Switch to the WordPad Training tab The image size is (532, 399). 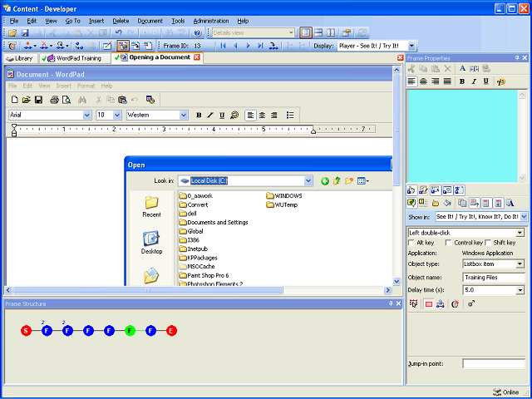(x=75, y=58)
